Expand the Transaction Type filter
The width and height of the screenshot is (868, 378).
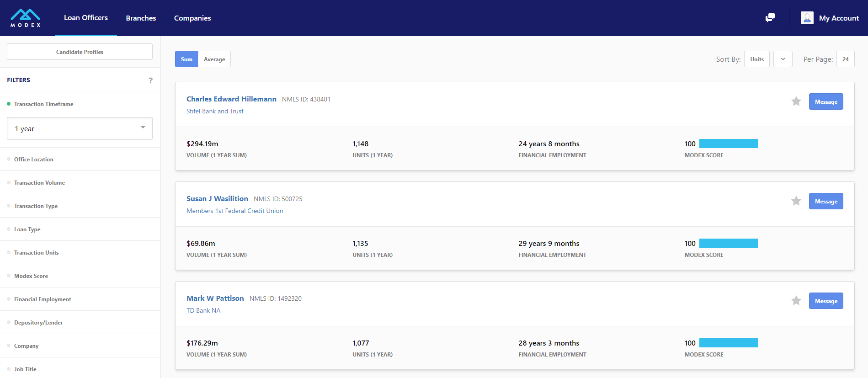80,206
